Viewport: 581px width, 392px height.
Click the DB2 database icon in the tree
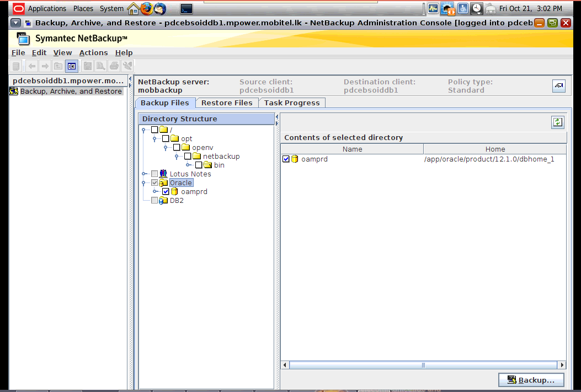coord(163,200)
